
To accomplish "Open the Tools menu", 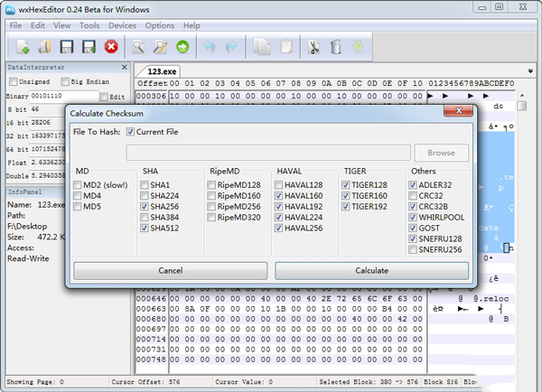I will pyautogui.click(x=89, y=25).
